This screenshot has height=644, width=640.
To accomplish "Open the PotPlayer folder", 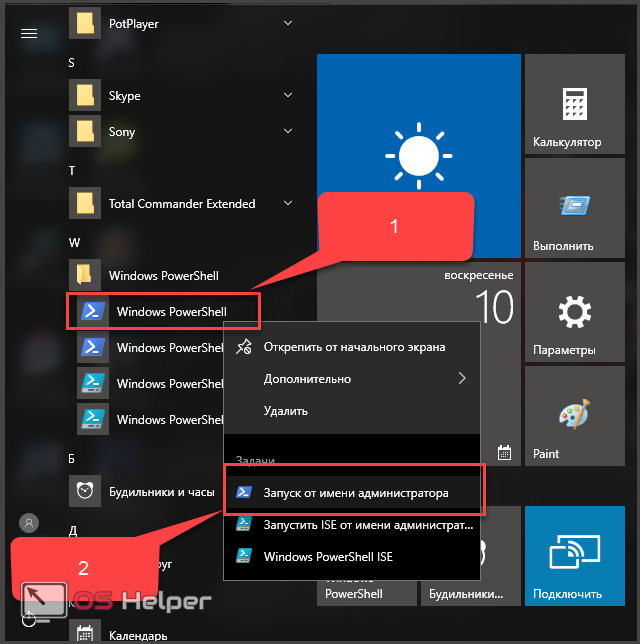I will tap(181, 24).
